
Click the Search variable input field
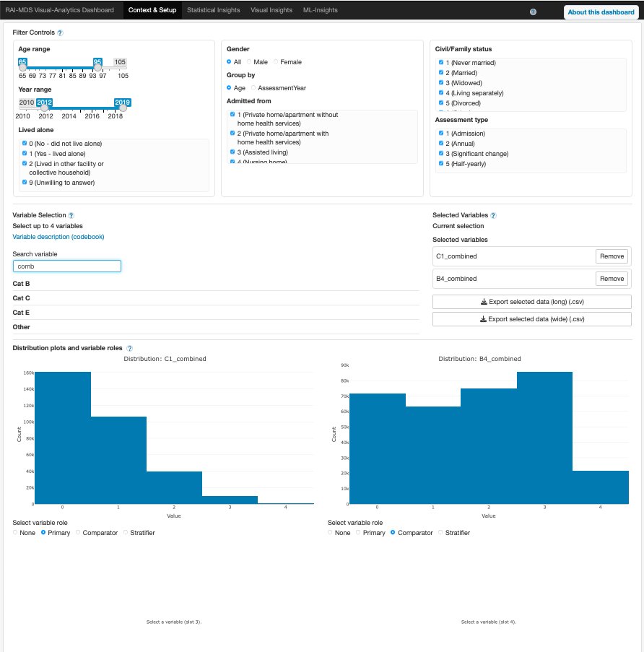(x=67, y=266)
